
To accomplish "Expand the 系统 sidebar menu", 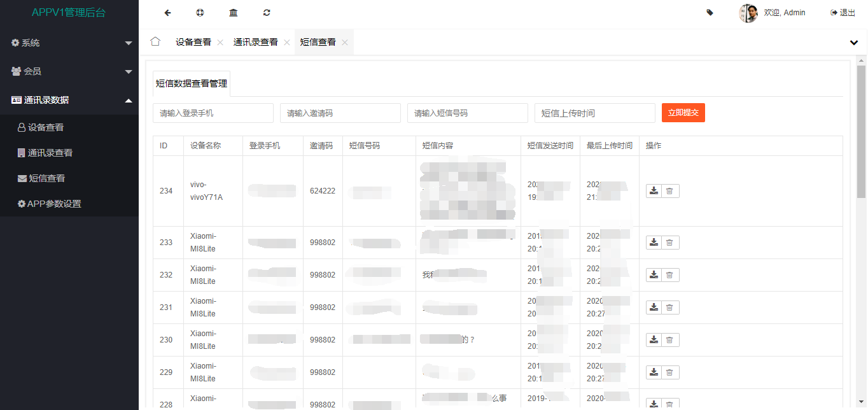I will 69,43.
